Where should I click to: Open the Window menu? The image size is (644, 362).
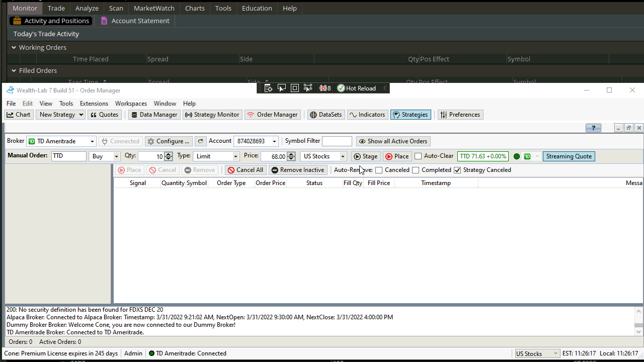pos(165,104)
